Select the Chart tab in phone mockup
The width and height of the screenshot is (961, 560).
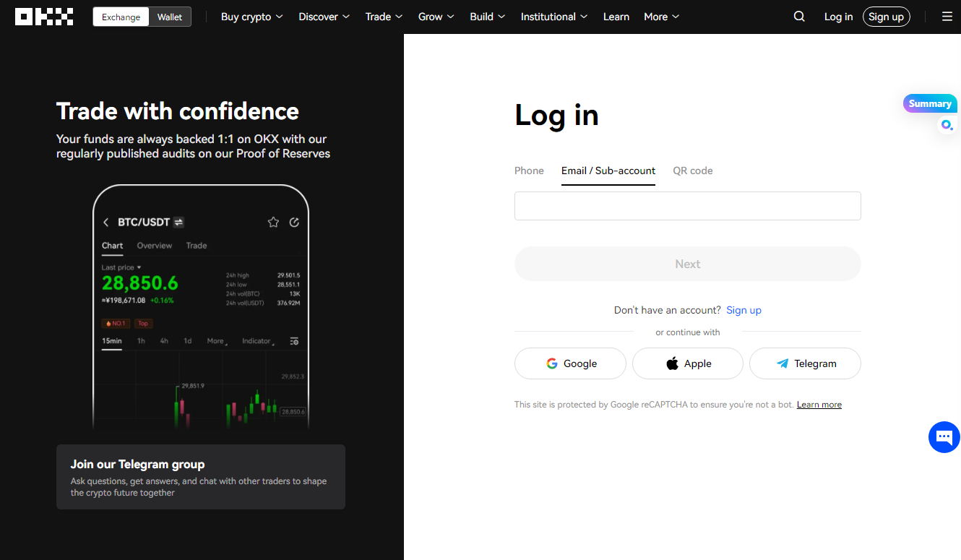112,246
